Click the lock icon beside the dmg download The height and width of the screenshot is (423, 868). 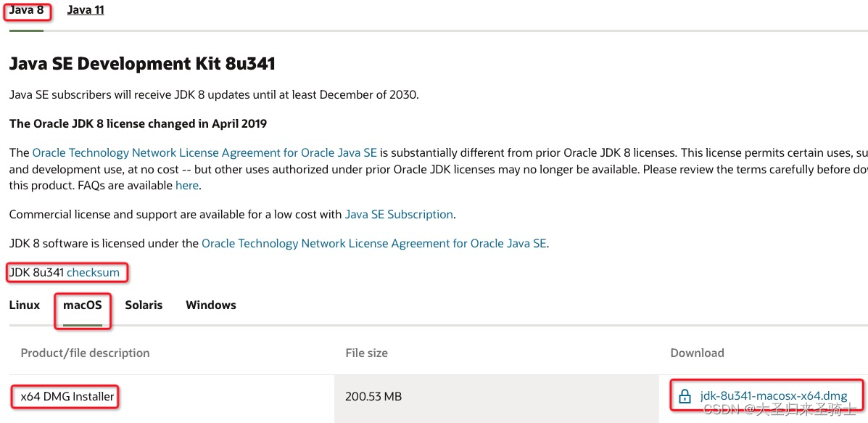(x=685, y=396)
